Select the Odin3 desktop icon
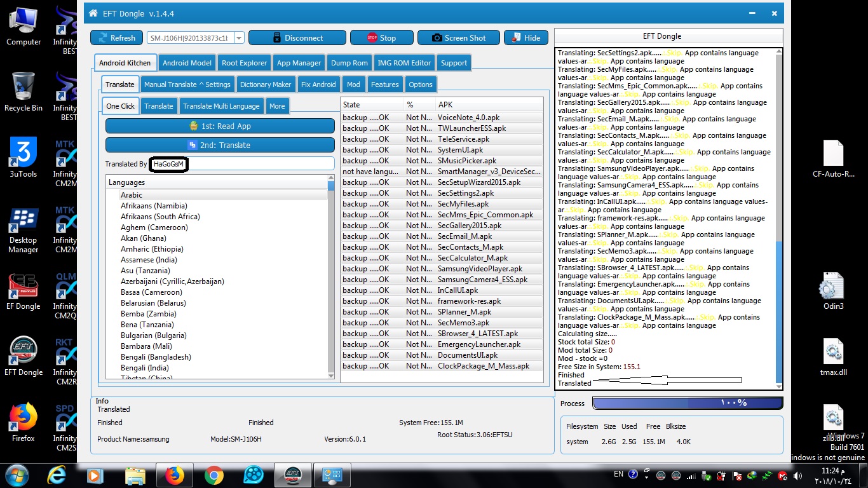Image resolution: width=868 pixels, height=488 pixels. (x=834, y=291)
